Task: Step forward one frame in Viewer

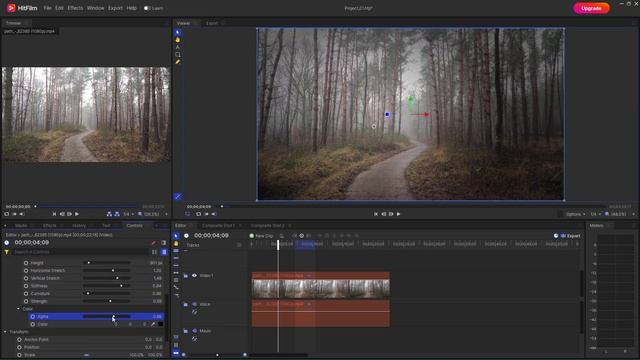Action: coord(391,214)
